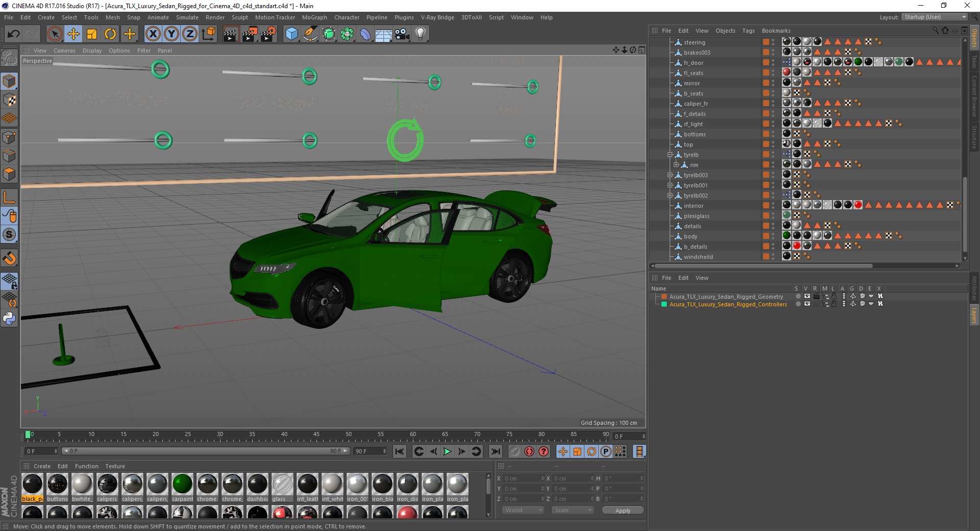Toggle Geometry layer visibility eye
This screenshot has height=531, width=980.
(807, 296)
